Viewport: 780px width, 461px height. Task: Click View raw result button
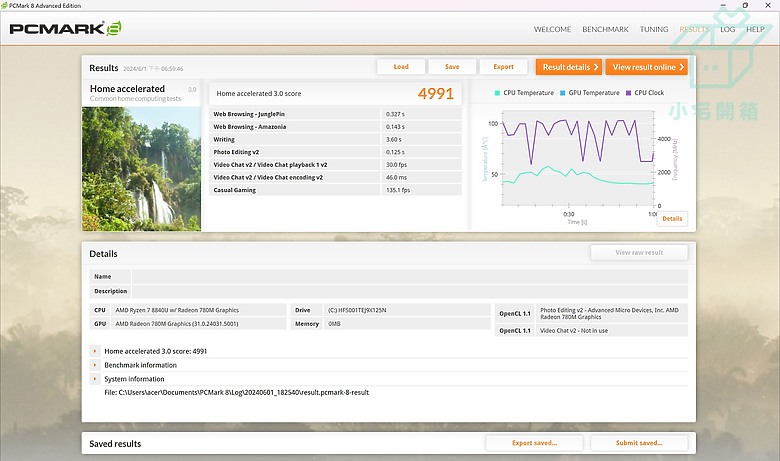[x=639, y=253]
